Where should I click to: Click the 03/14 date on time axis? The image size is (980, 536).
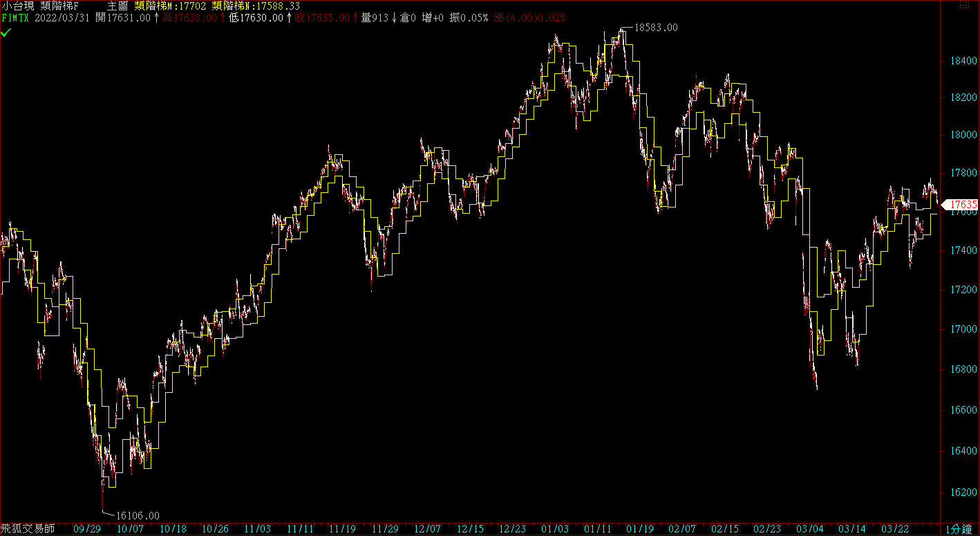coord(853,529)
